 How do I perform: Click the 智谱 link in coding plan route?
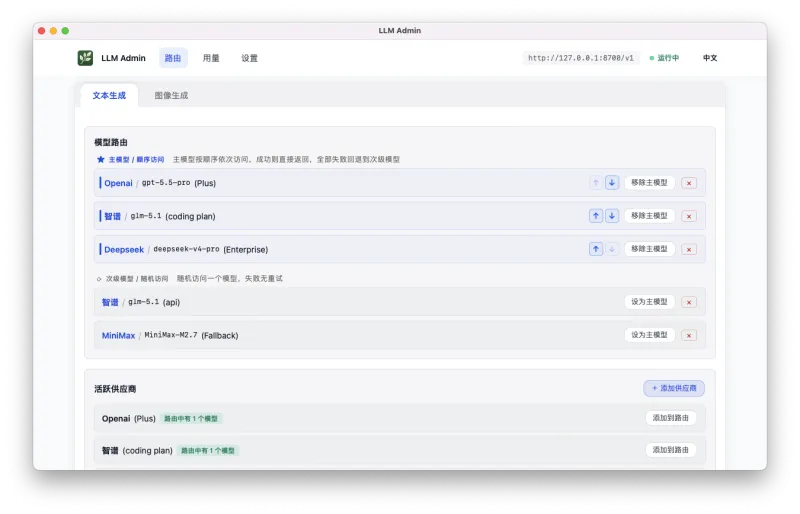[x=112, y=216]
